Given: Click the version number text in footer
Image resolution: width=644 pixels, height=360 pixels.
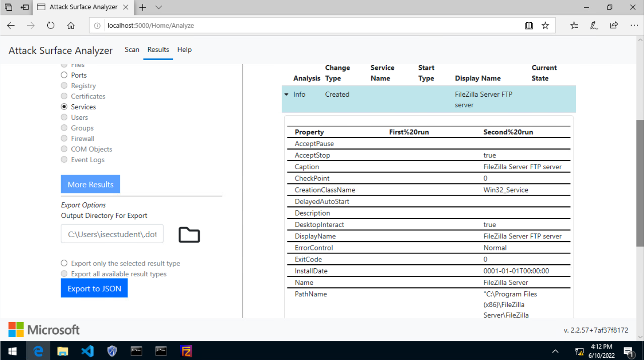Looking at the screenshot, I should click(596, 330).
